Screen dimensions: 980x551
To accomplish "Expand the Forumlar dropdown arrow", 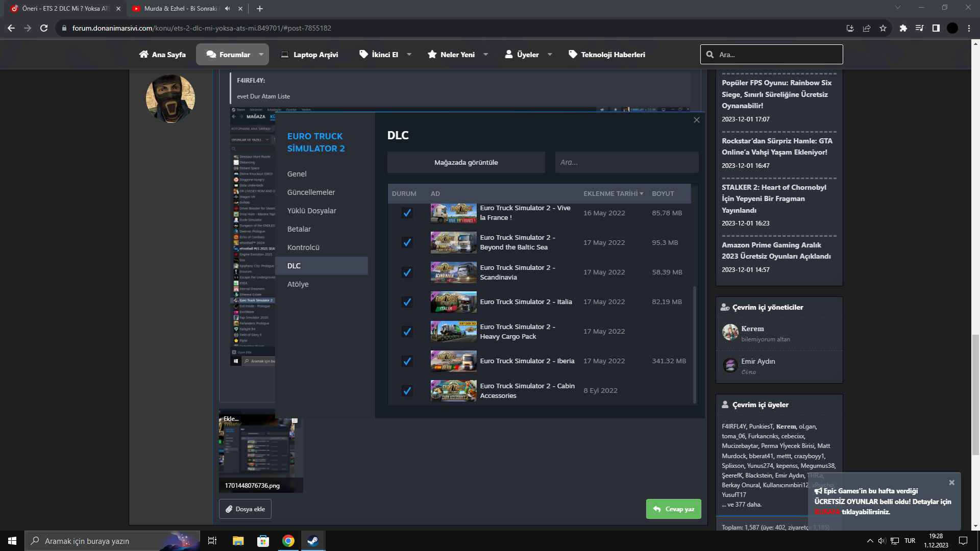I will [261, 54].
